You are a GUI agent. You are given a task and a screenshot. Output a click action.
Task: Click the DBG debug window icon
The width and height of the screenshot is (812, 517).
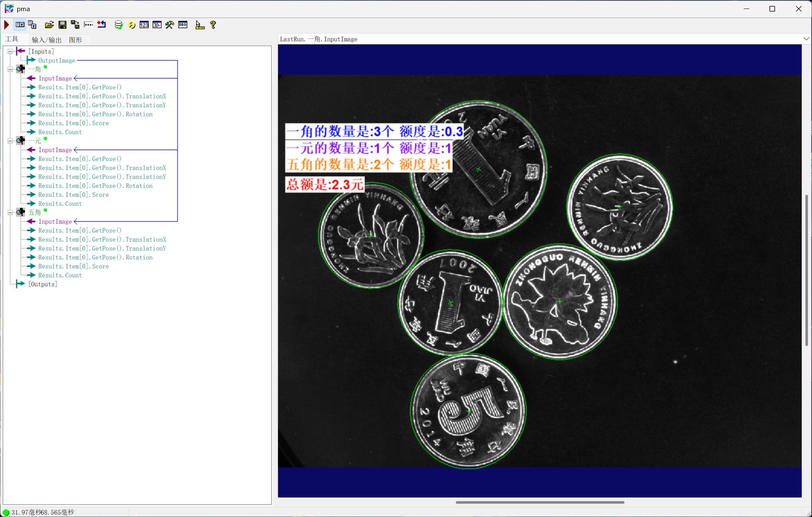point(183,25)
